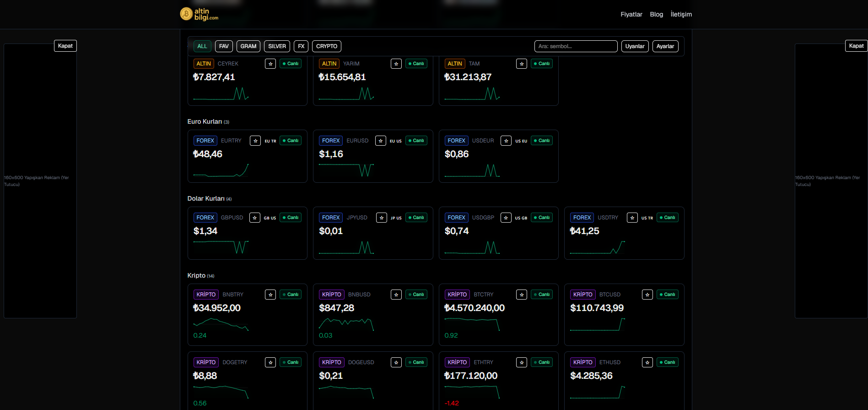Image resolution: width=868 pixels, height=410 pixels.
Task: Click the Euro Kurları section heading
Action: pos(205,121)
